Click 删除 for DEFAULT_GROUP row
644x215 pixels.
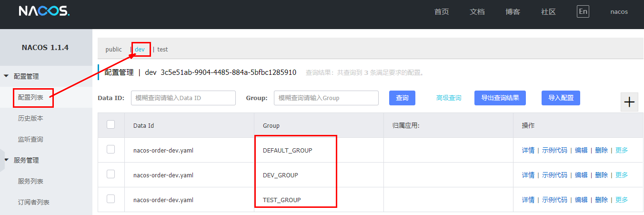(602, 150)
